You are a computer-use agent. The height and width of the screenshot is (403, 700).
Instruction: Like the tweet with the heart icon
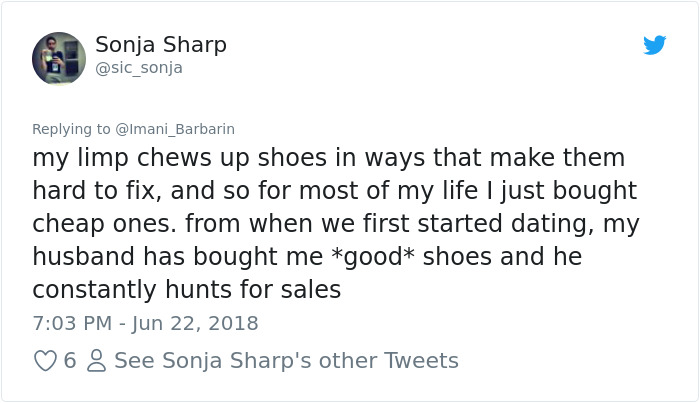(x=45, y=361)
